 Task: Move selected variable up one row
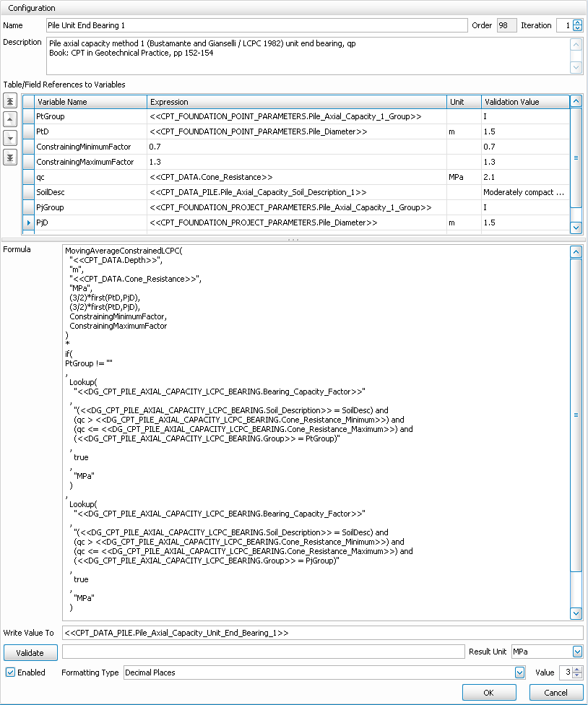coord(10,118)
